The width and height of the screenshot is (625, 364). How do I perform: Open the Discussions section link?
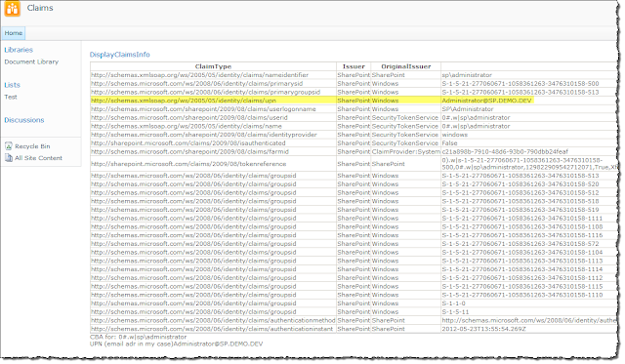23,120
